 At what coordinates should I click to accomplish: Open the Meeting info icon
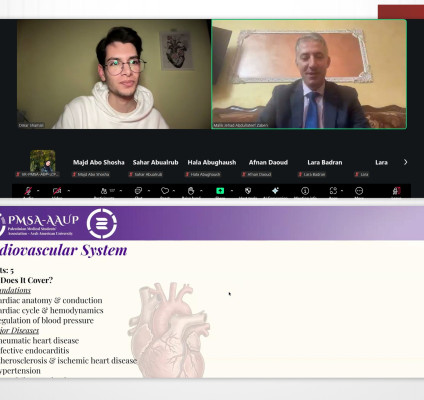(305, 191)
